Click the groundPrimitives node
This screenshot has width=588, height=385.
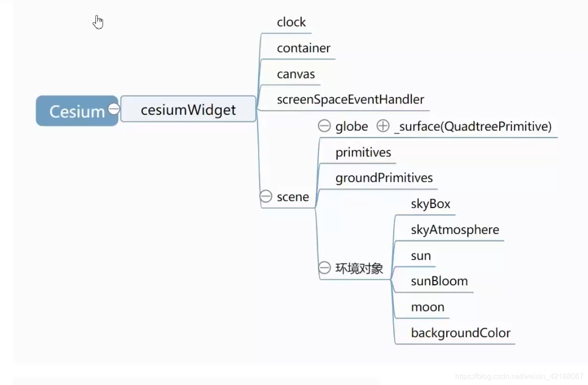coord(384,178)
